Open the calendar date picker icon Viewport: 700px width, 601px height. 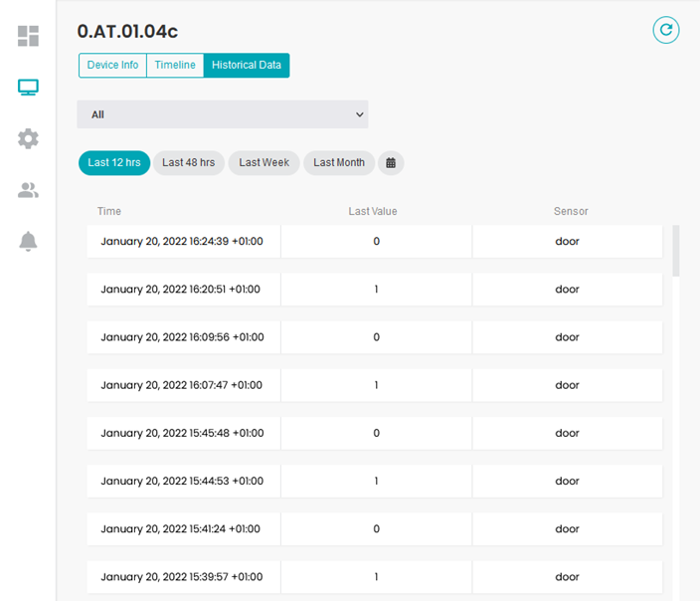(391, 162)
